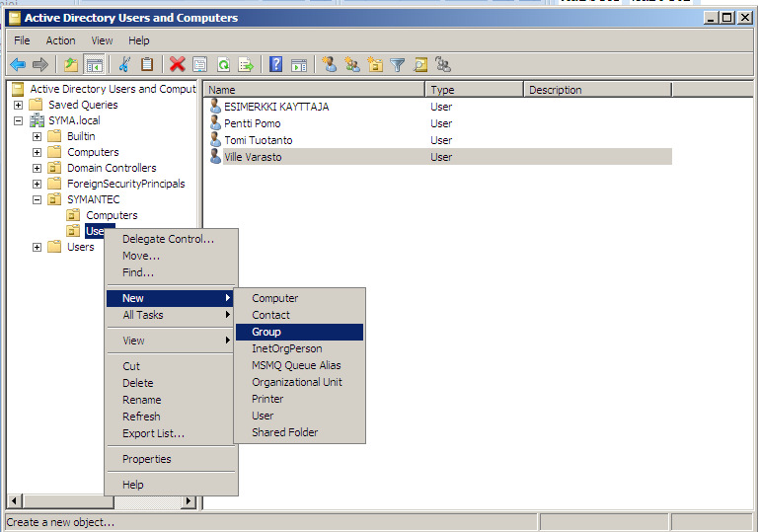758x532 pixels.
Task: Click the Cut scissors toolbar icon
Action: tap(124, 64)
